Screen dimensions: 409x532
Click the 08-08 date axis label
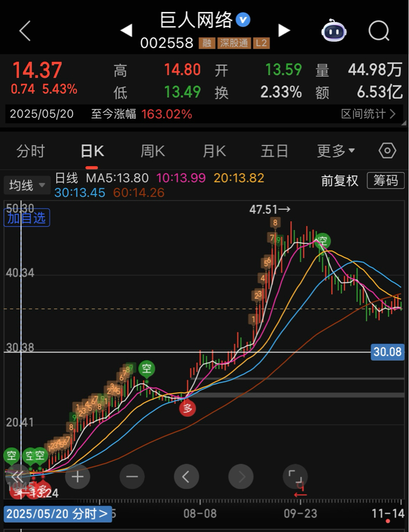click(200, 514)
